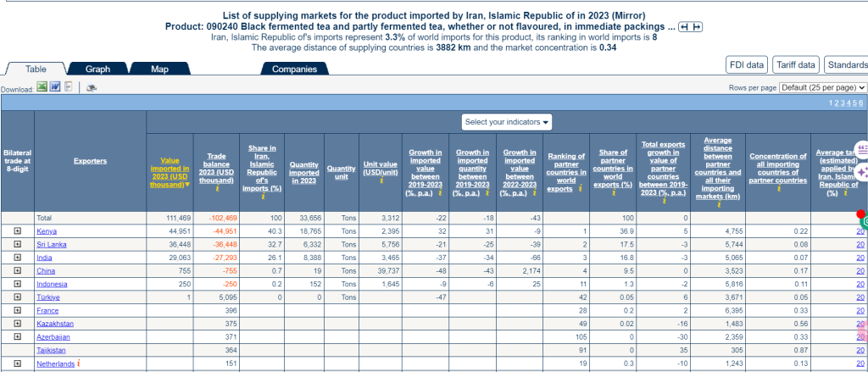868x372 pixels.
Task: Open the Sri Lanka exporter link
Action: pos(52,245)
